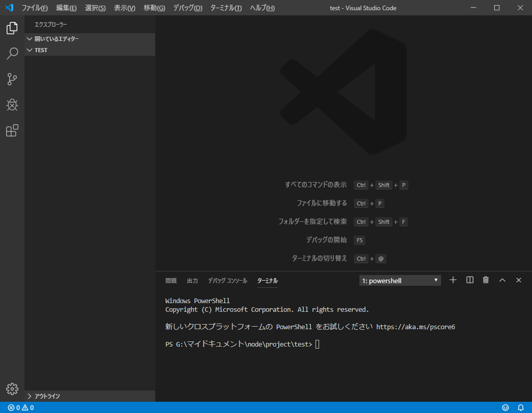This screenshot has height=413, width=532.
Task: Collapse the TEST folder section
Action: tap(90, 50)
